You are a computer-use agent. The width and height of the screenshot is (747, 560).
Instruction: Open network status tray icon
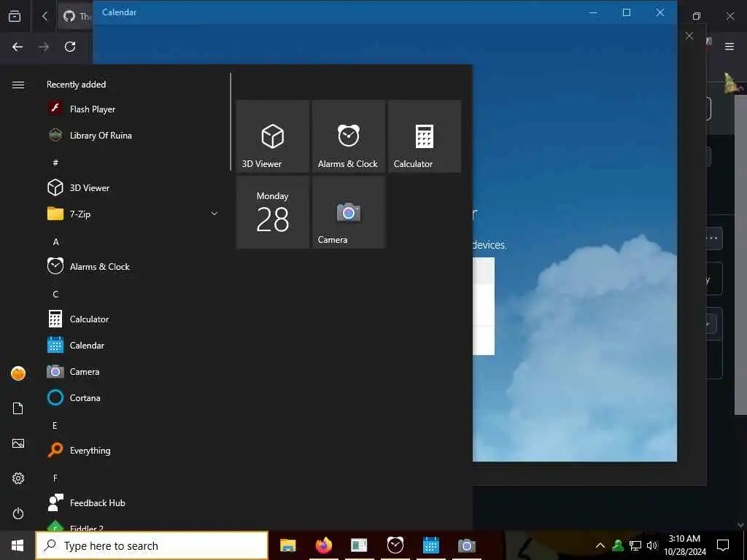click(635, 545)
